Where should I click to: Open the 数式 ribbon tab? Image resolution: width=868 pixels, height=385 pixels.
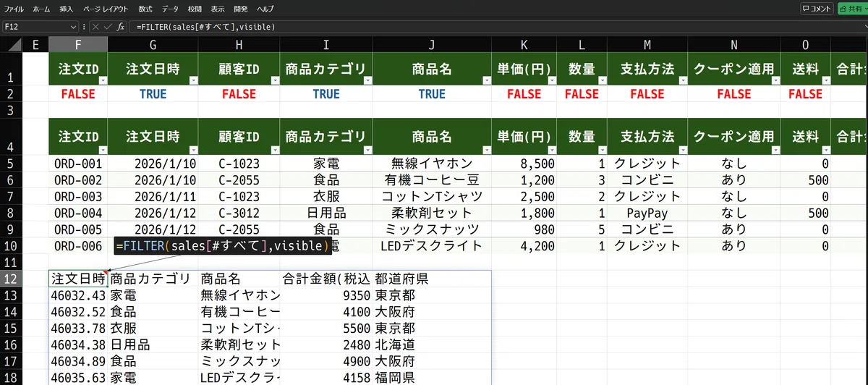pyautogui.click(x=145, y=9)
